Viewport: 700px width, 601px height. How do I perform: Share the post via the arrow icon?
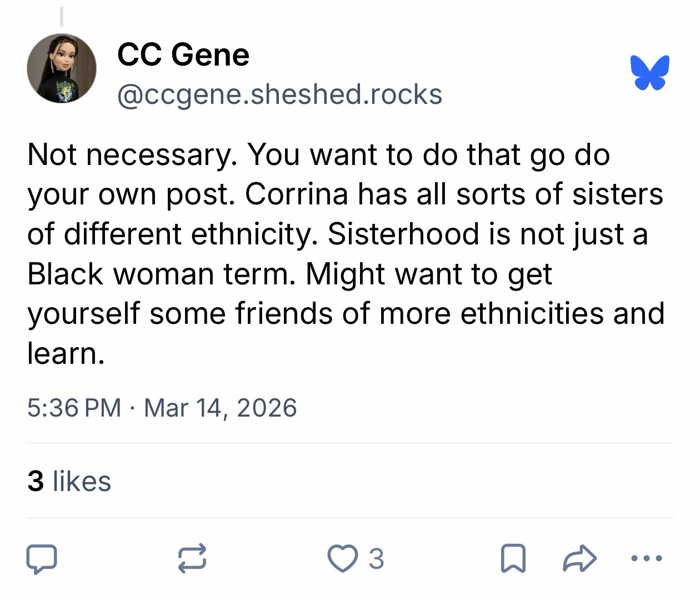(580, 559)
